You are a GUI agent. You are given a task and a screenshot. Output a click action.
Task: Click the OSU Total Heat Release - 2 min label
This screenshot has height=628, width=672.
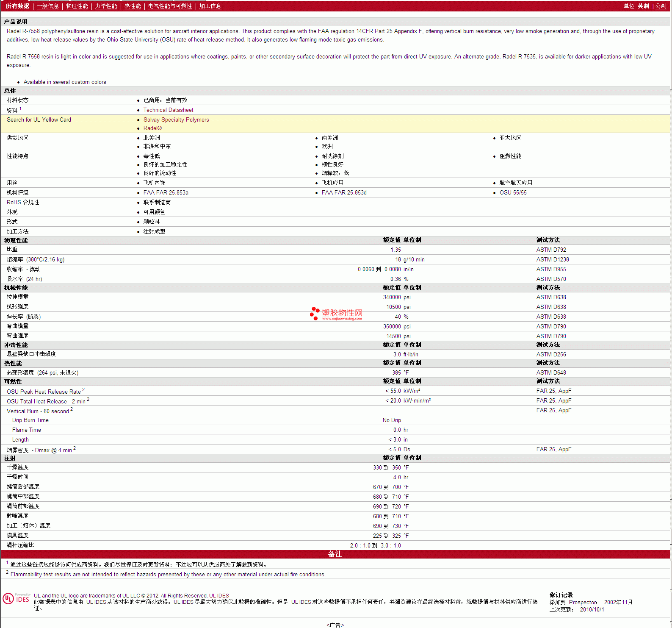[x=46, y=401]
